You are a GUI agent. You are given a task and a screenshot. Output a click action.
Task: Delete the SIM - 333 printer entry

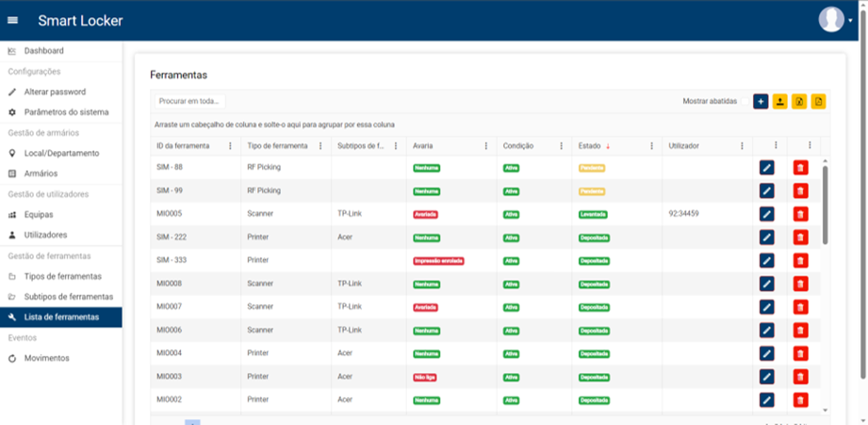(x=801, y=260)
